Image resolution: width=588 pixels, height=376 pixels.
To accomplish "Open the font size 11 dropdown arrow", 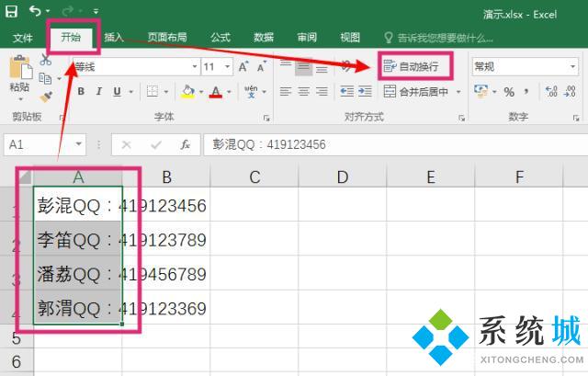I will [228, 67].
